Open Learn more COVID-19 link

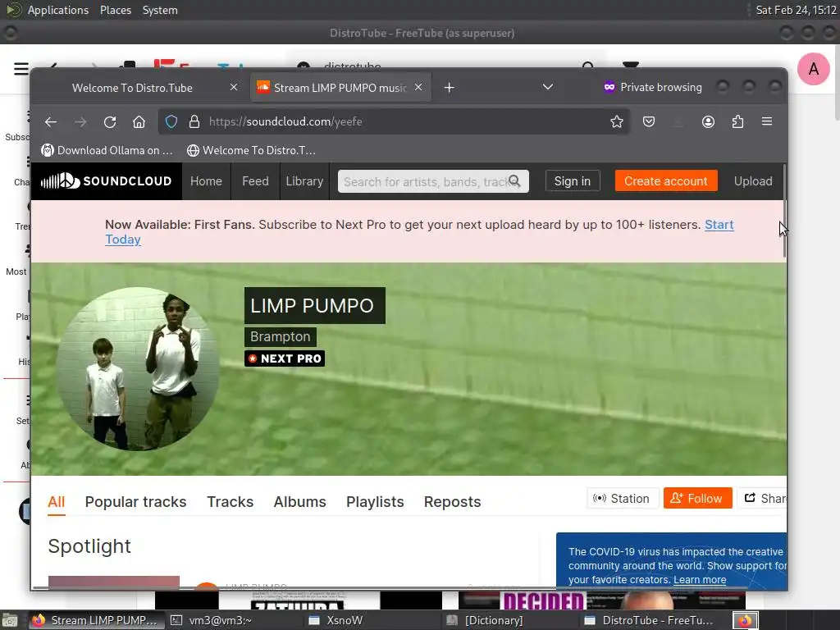point(700,580)
